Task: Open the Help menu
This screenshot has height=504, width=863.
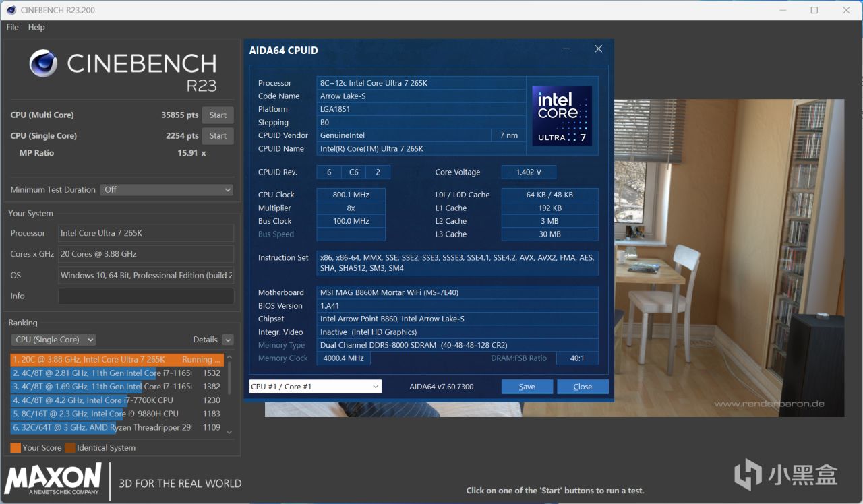Action: [x=36, y=27]
